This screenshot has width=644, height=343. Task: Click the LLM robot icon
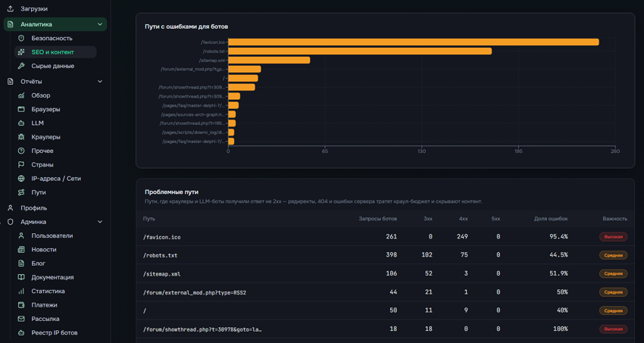click(21, 123)
